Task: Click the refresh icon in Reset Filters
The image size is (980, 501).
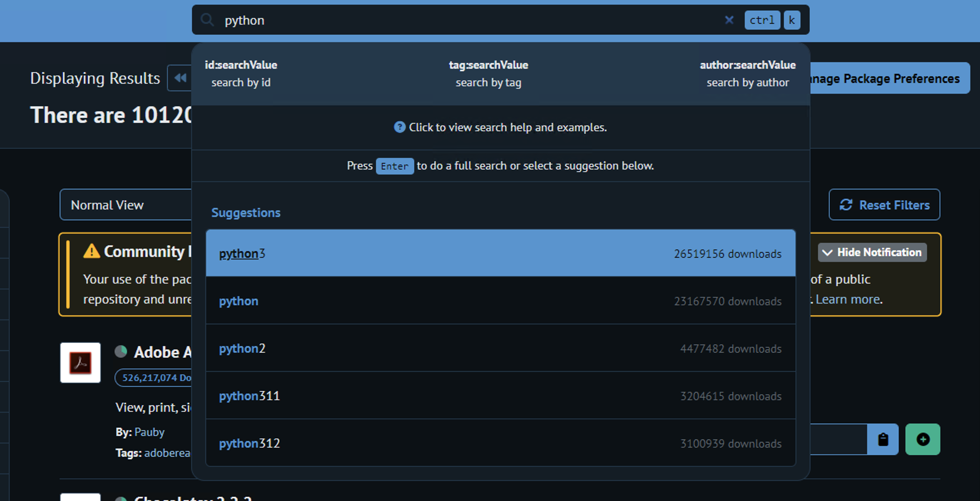Action: (846, 204)
